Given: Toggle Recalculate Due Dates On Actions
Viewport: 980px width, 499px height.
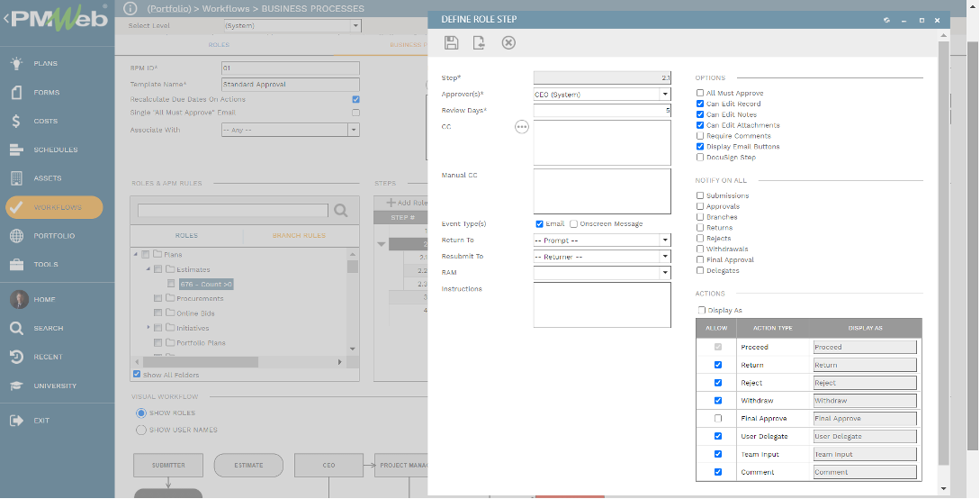Looking at the screenshot, I should [x=355, y=99].
